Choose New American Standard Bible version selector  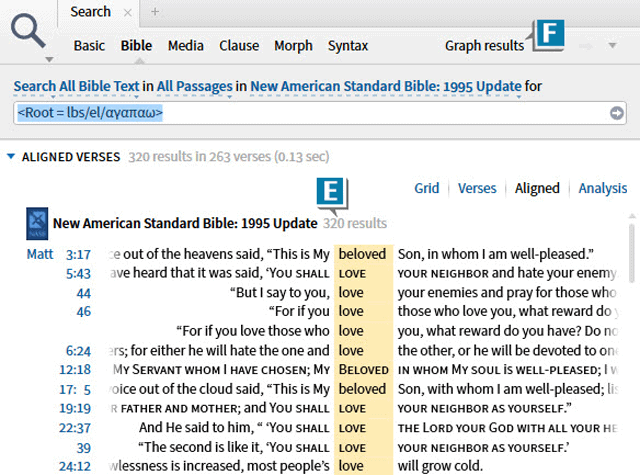(x=385, y=86)
